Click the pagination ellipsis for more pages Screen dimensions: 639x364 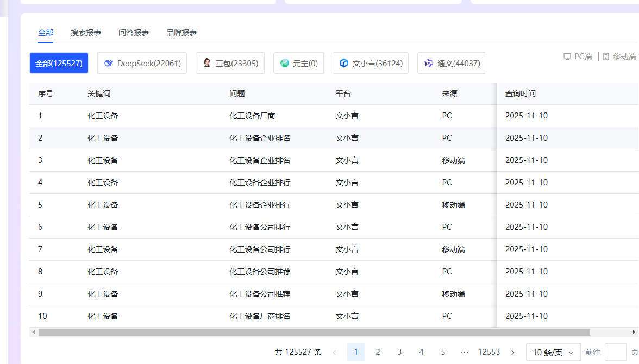coord(465,352)
